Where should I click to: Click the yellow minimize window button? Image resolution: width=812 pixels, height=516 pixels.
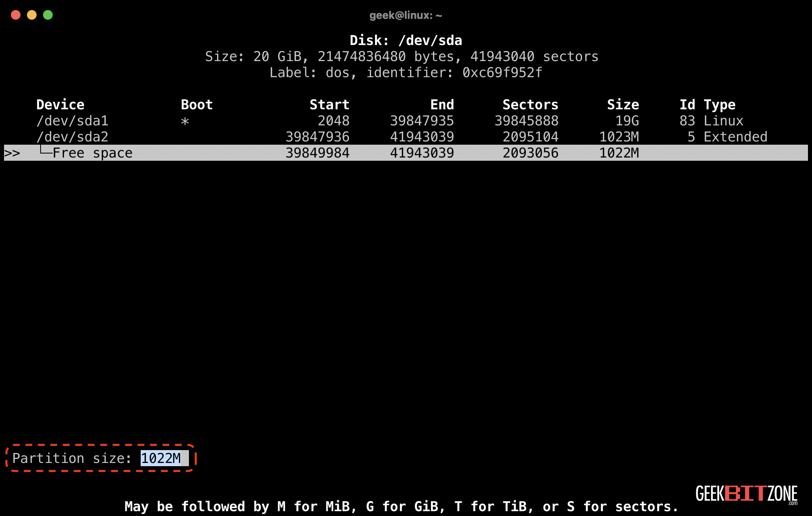point(32,15)
